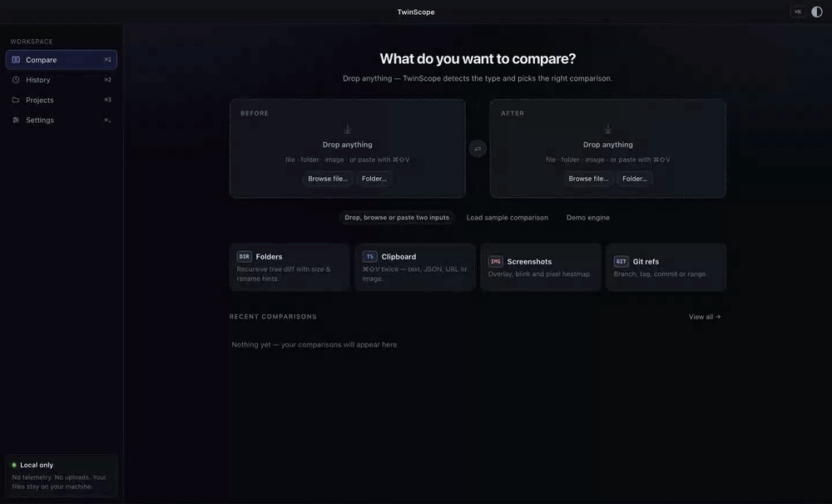Click the 'What do you want to compare?' heading
Image resolution: width=832 pixels, height=504 pixels.
pos(478,59)
